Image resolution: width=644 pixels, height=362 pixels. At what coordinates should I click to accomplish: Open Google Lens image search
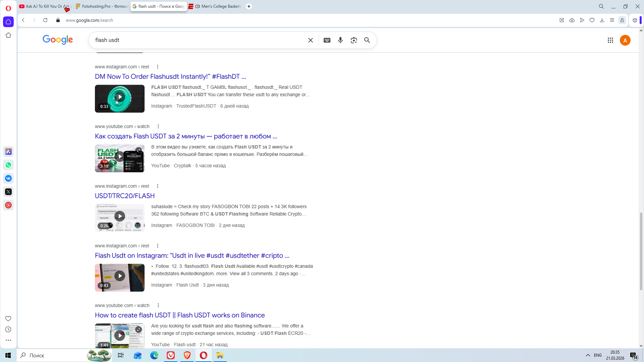coord(354,40)
